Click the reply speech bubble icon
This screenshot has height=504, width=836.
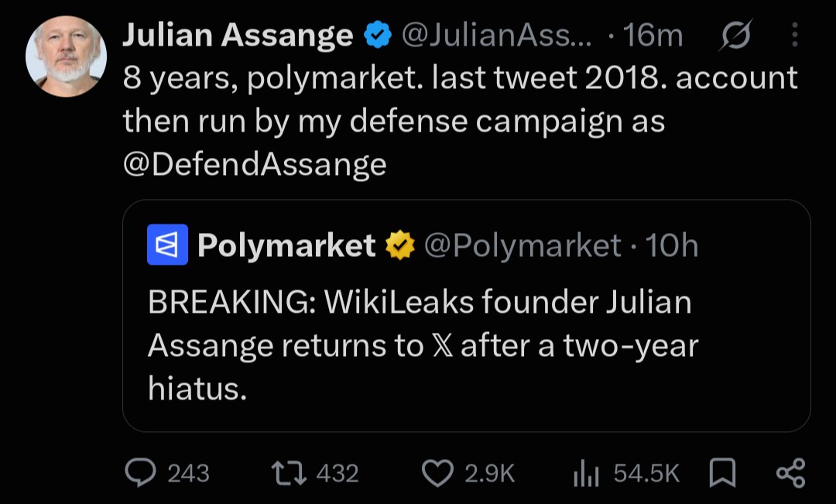[140, 473]
